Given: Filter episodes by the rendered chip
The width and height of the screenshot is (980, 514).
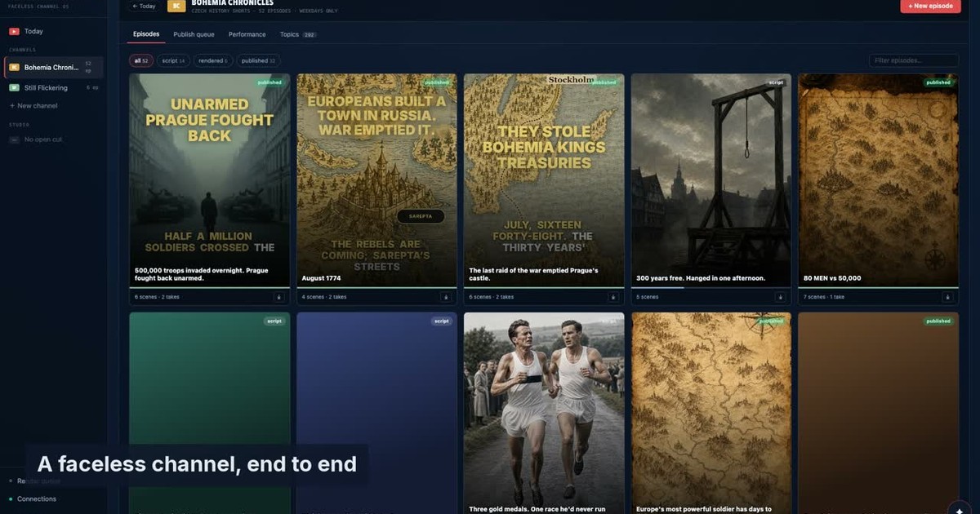Looking at the screenshot, I should point(213,60).
